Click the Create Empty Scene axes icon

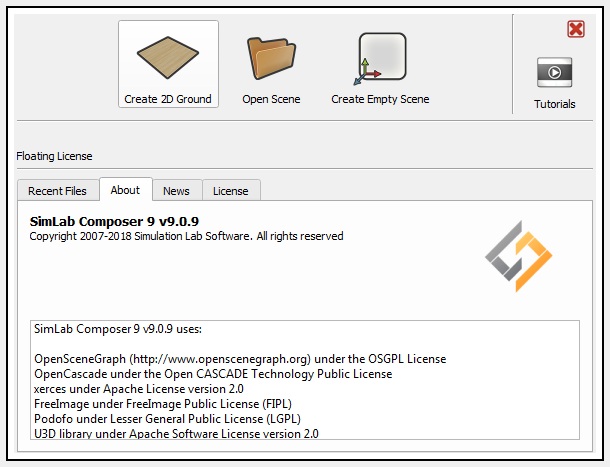pyautogui.click(x=380, y=59)
